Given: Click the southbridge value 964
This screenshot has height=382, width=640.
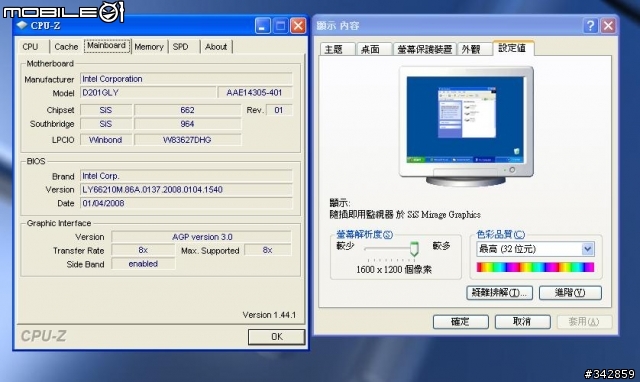Looking at the screenshot, I should point(187,124).
